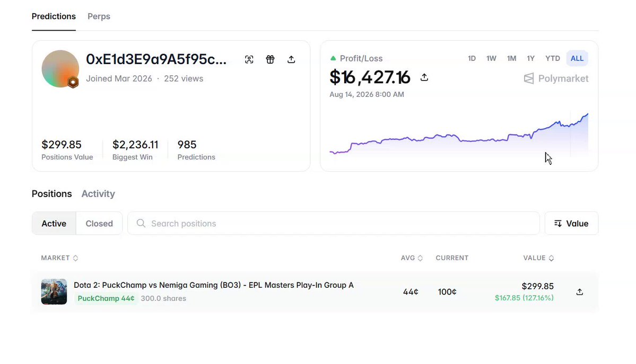This screenshot has height=364, width=636.
Task: Click the CURRENT column header
Action: 452,258
